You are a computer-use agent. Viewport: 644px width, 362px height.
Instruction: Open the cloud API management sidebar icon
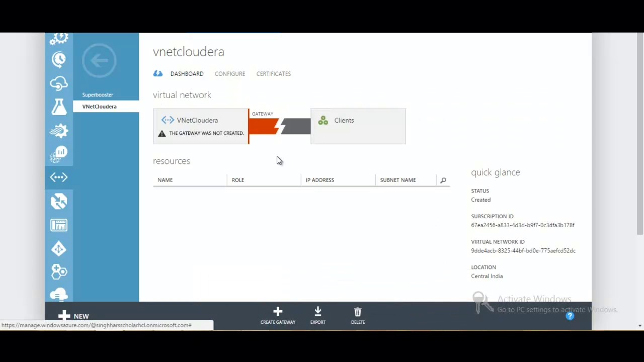59,83
